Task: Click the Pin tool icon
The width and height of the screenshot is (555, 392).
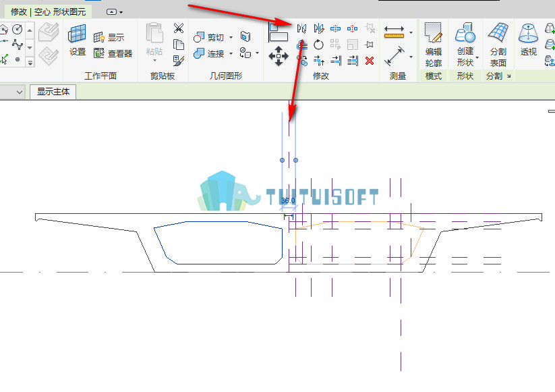Action: pos(370,45)
